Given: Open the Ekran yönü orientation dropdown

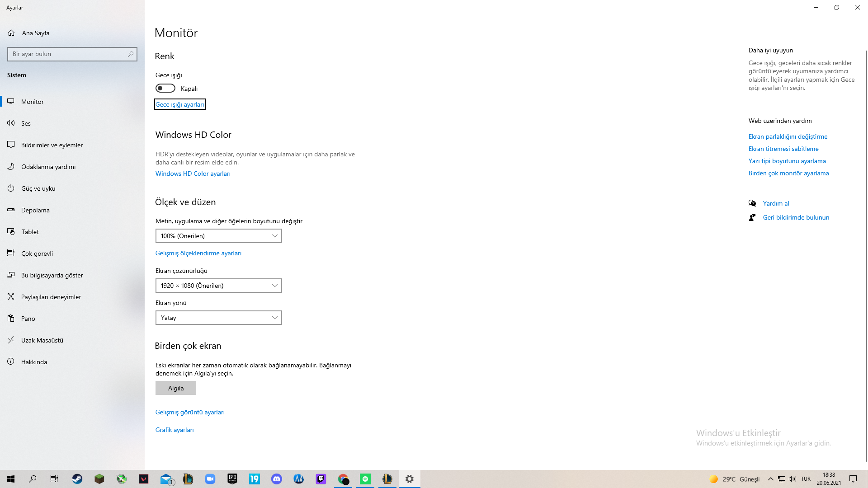Looking at the screenshot, I should coord(218,318).
